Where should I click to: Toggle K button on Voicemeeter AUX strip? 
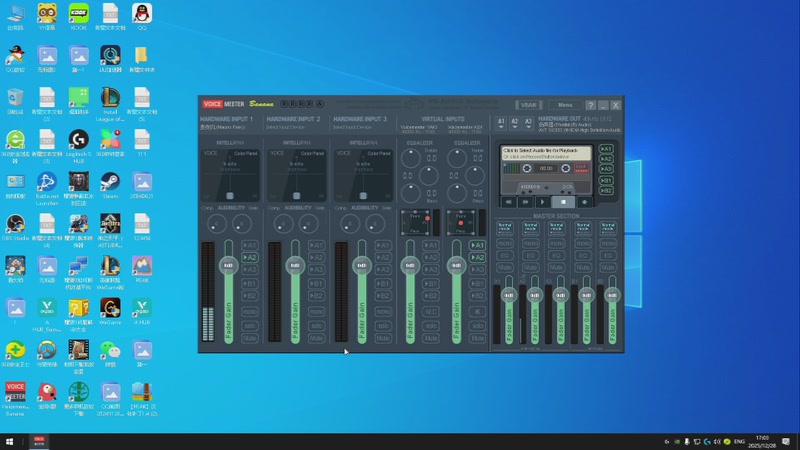click(x=477, y=311)
